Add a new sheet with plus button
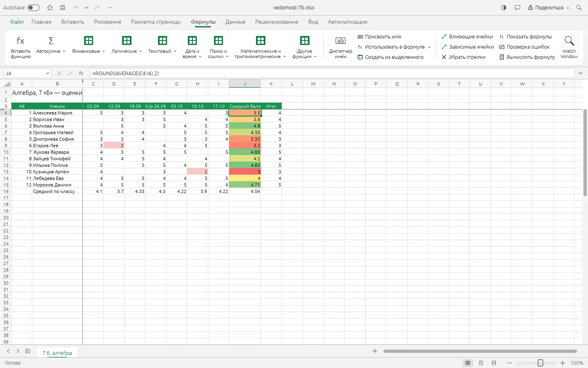The width and height of the screenshot is (588, 368). [375, 351]
